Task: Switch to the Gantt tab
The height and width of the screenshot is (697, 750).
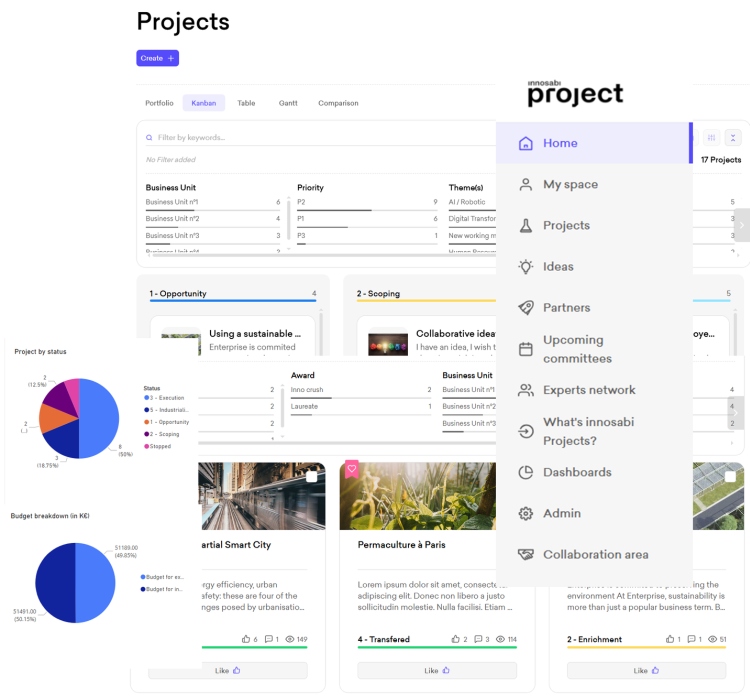Action: pyautogui.click(x=288, y=103)
